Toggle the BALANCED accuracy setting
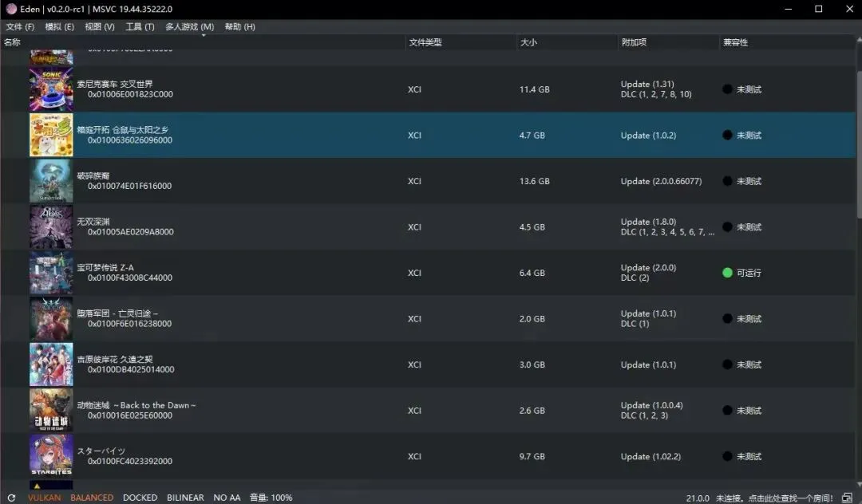The image size is (862, 504). [92, 498]
